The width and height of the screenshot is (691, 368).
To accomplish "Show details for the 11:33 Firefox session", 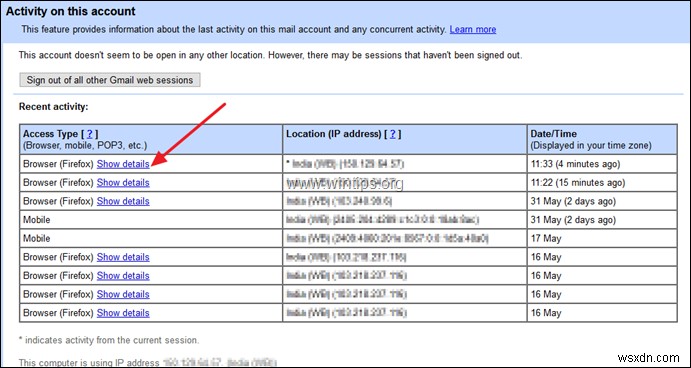I will pyautogui.click(x=123, y=164).
